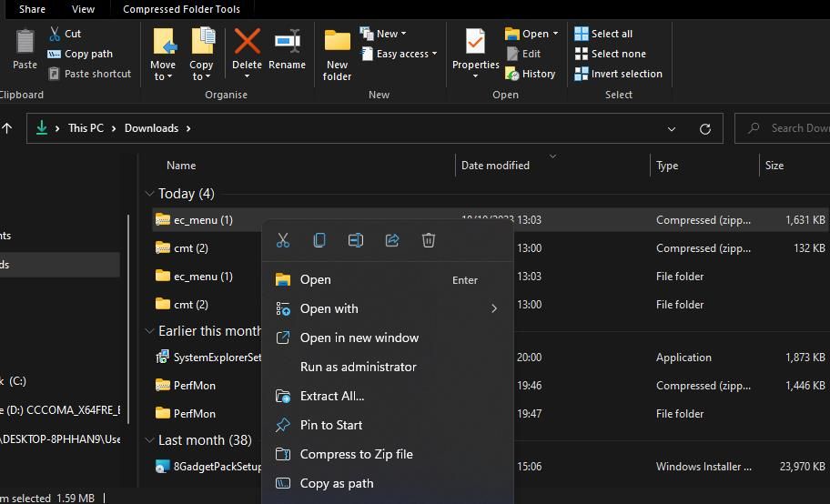
Task: Open address bar history dropdown
Action: pos(673,129)
